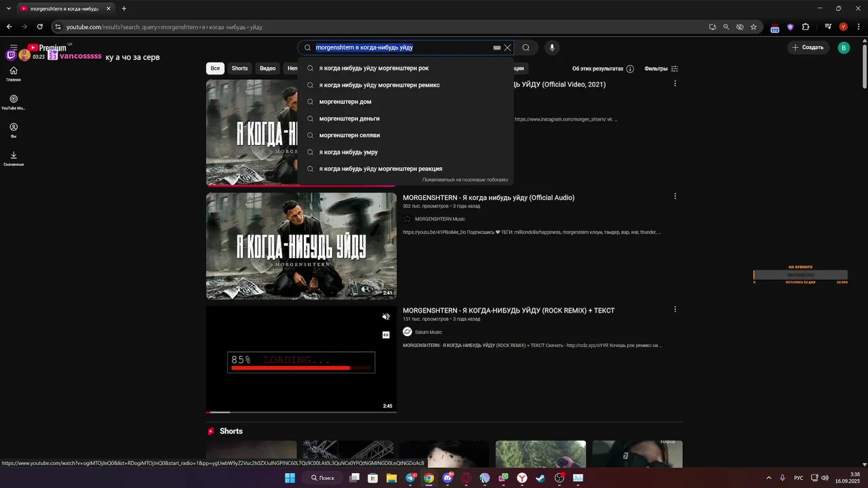Open account avatar menu

844,47
